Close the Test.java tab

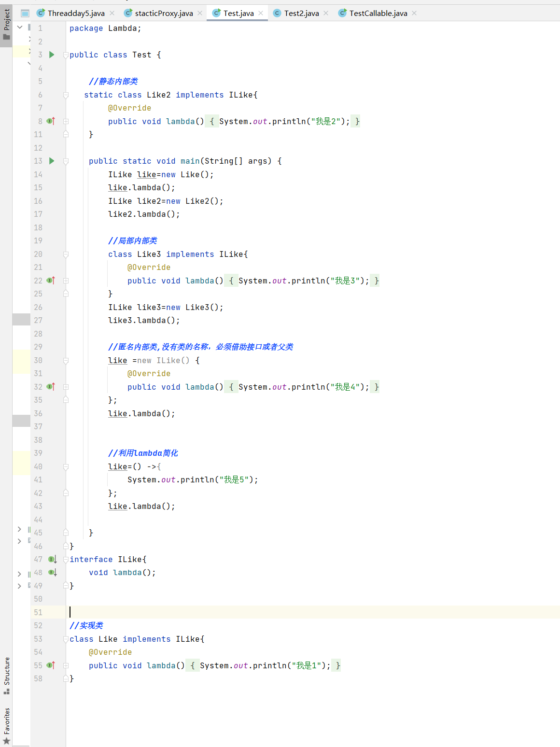[261, 13]
